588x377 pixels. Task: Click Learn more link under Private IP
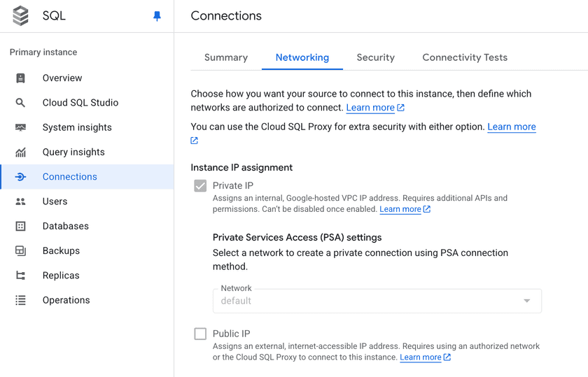[400, 209]
